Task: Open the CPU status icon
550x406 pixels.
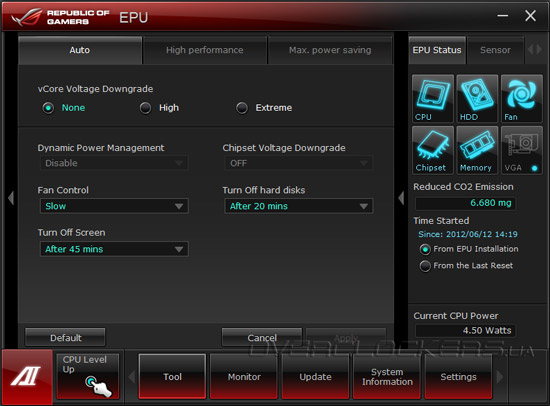Action: pos(433,99)
